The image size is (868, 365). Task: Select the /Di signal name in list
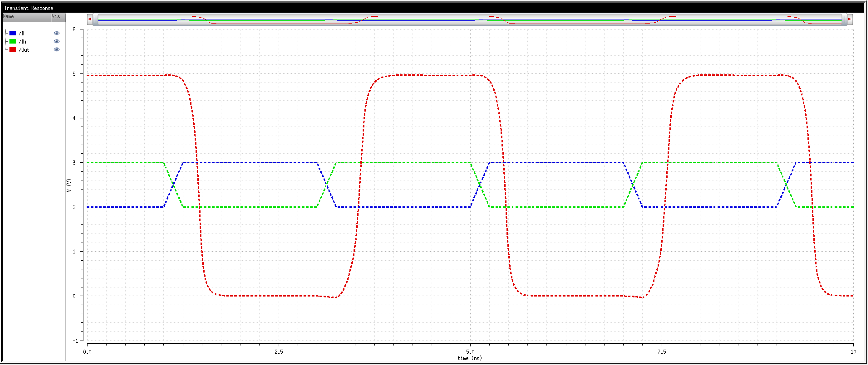pyautogui.click(x=23, y=41)
